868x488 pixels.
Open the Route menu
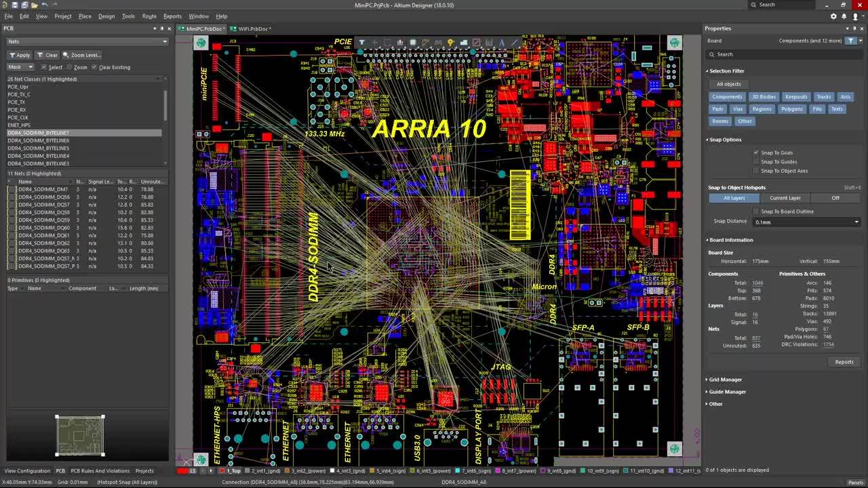(149, 16)
